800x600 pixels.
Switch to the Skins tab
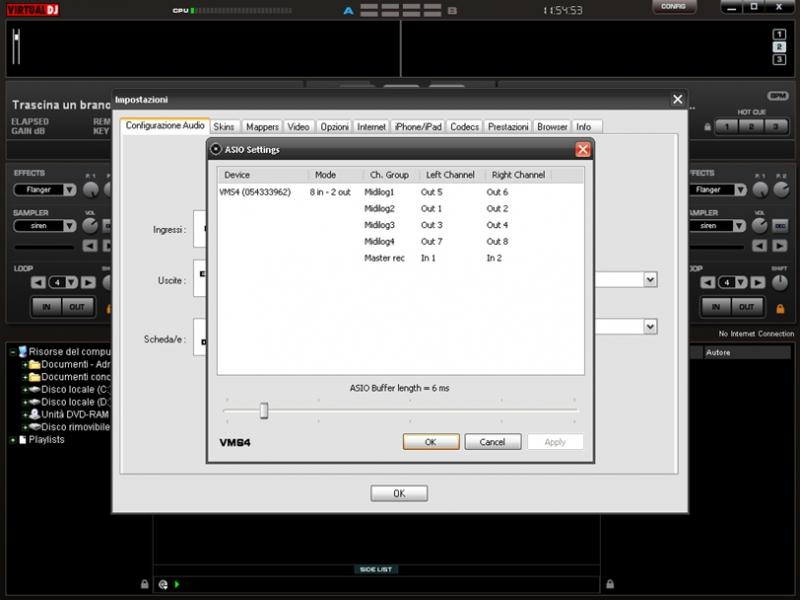tap(224, 127)
